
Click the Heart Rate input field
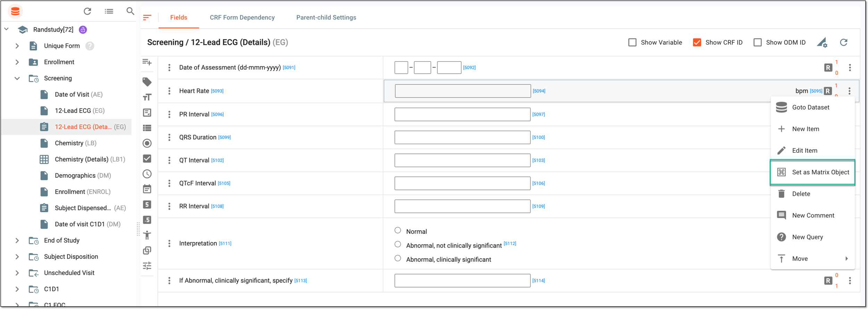pos(463,91)
